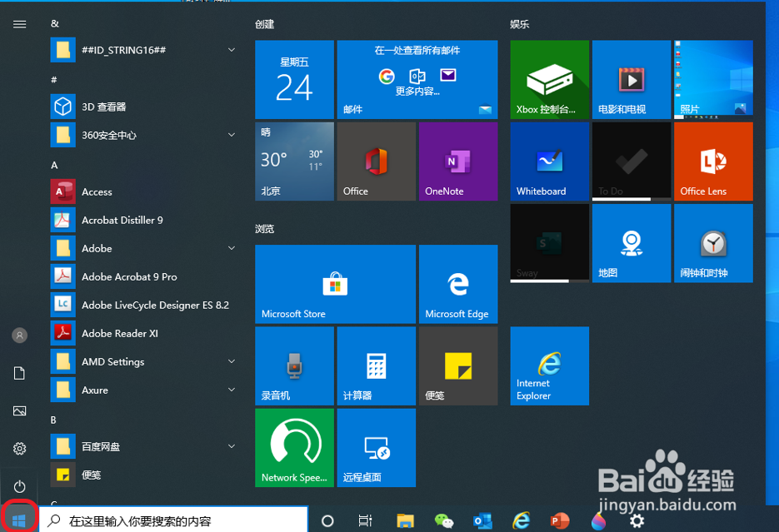Launch the Office tile

(x=376, y=162)
